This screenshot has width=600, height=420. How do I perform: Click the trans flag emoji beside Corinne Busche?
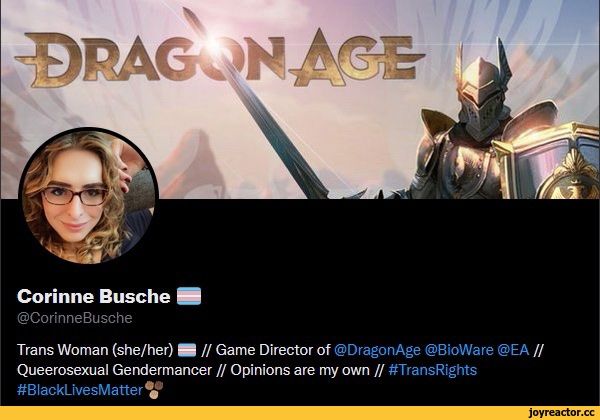point(189,296)
